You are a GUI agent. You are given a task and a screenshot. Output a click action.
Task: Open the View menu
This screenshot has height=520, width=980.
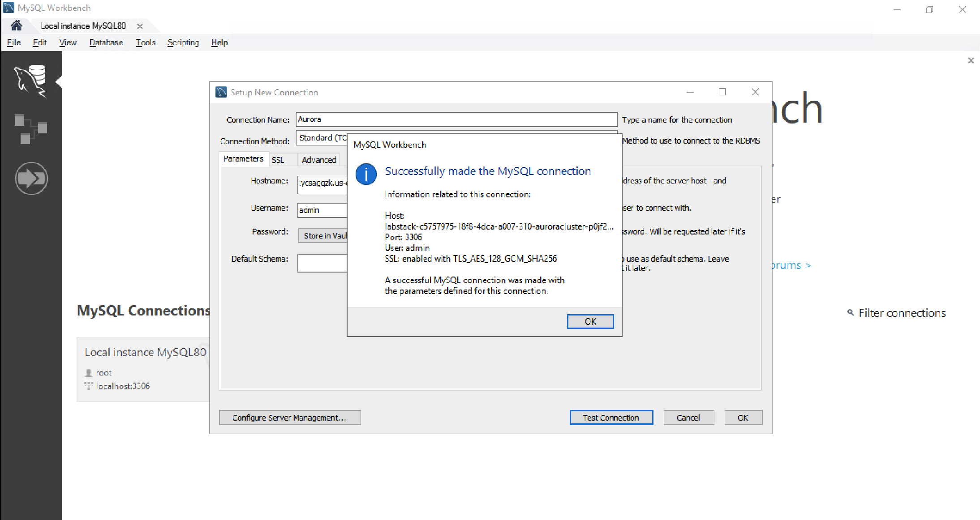pyautogui.click(x=68, y=43)
